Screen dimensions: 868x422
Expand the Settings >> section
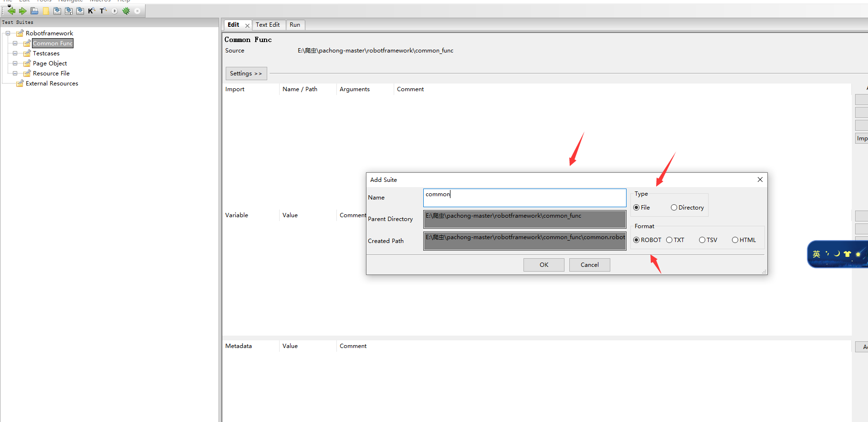click(x=246, y=74)
